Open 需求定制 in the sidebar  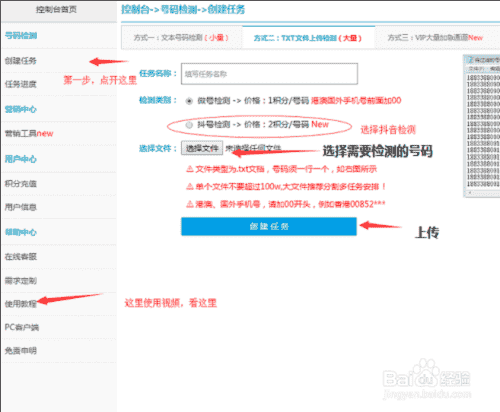[x=21, y=281]
